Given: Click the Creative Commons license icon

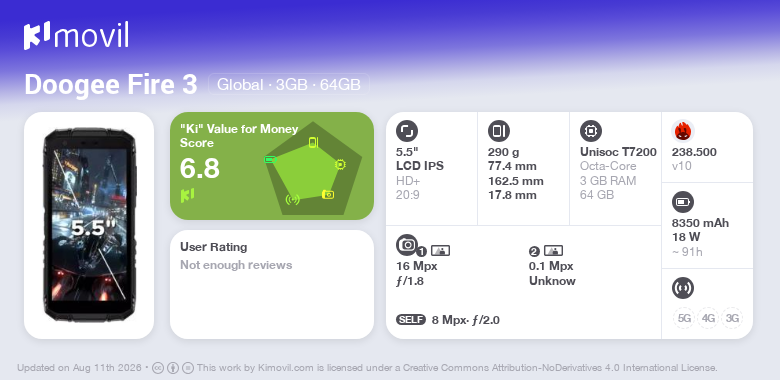Looking at the screenshot, I should coord(158,368).
